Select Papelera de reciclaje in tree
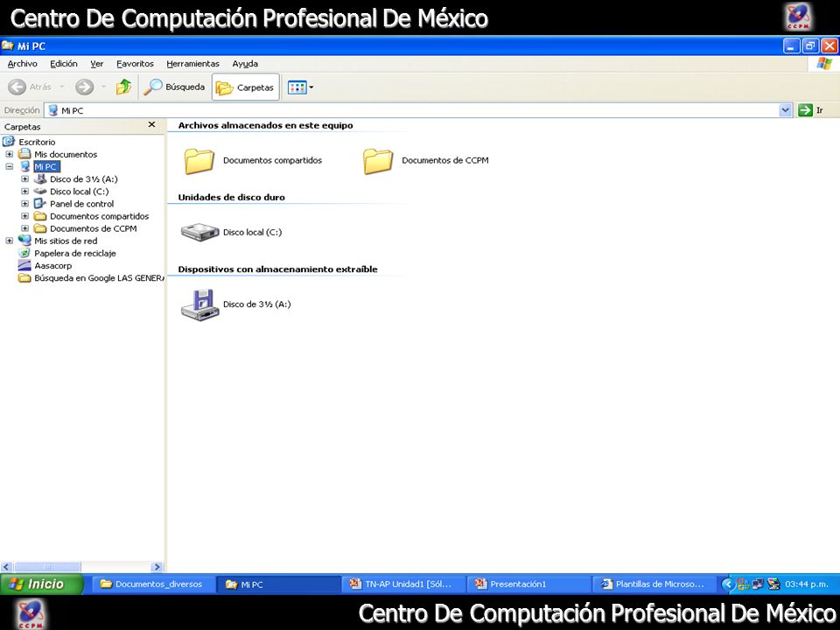Viewport: 840px width, 630px height. coord(75,254)
